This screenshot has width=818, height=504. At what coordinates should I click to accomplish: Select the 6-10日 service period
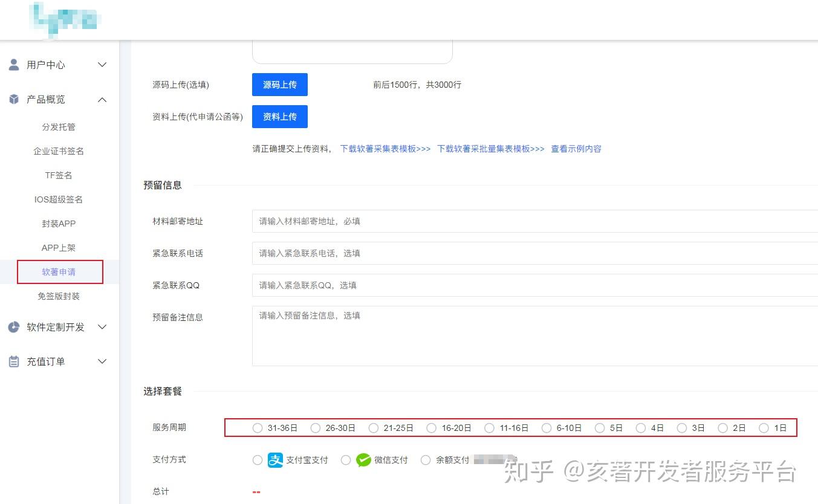(x=547, y=428)
